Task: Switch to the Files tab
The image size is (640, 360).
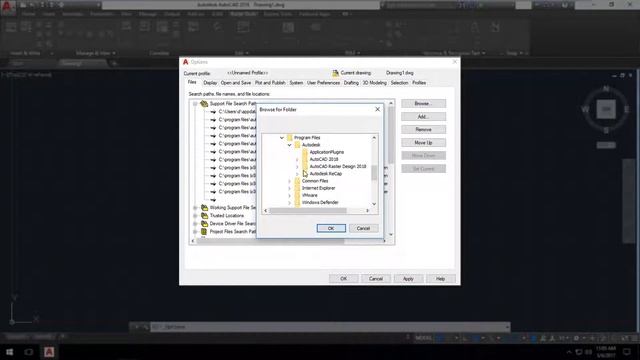Action: [x=192, y=82]
